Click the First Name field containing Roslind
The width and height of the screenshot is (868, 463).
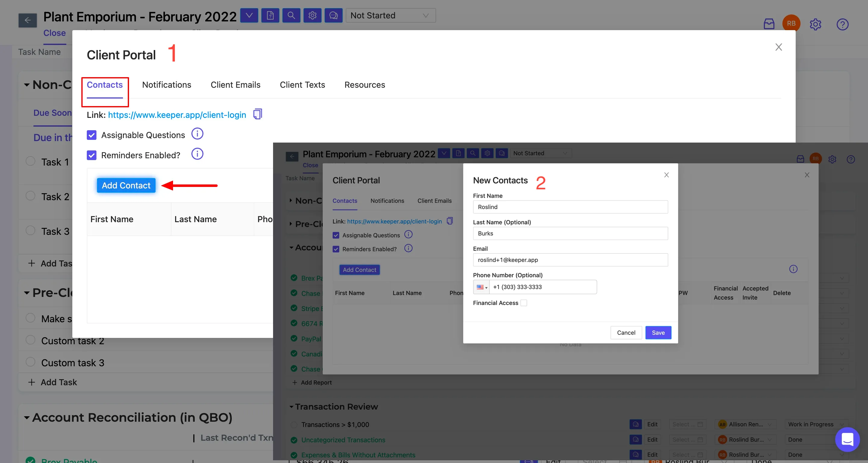pyautogui.click(x=570, y=207)
